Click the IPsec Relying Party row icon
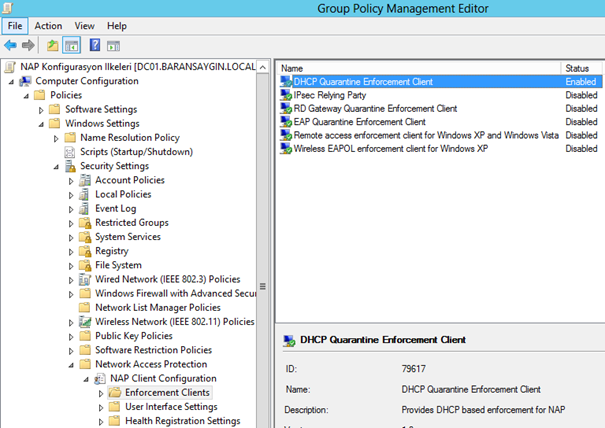The height and width of the screenshot is (428, 605). tap(286, 95)
